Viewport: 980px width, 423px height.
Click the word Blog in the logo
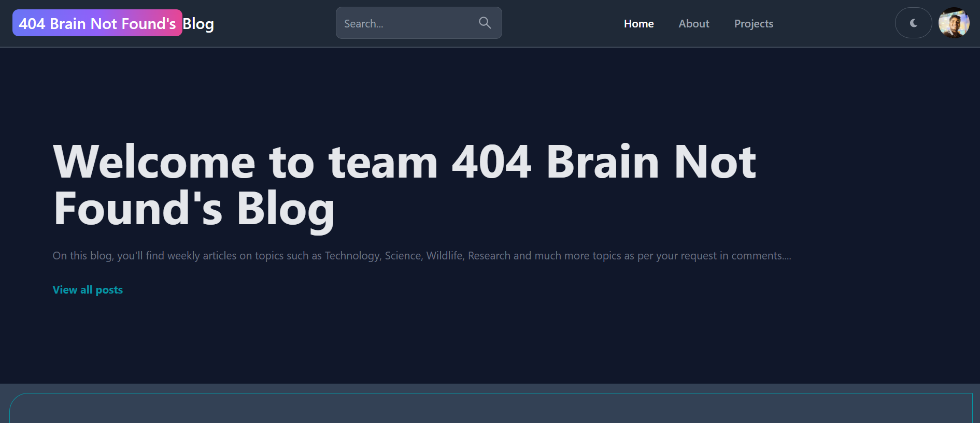click(x=198, y=24)
